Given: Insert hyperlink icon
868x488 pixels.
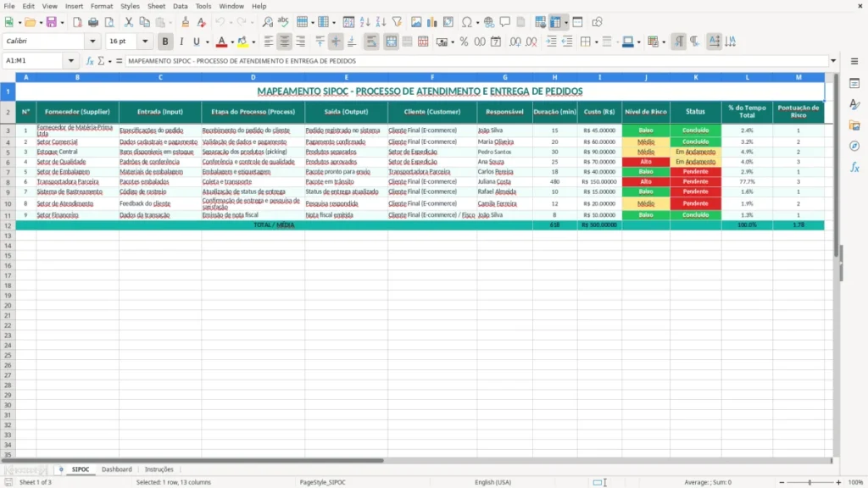Looking at the screenshot, I should [489, 22].
